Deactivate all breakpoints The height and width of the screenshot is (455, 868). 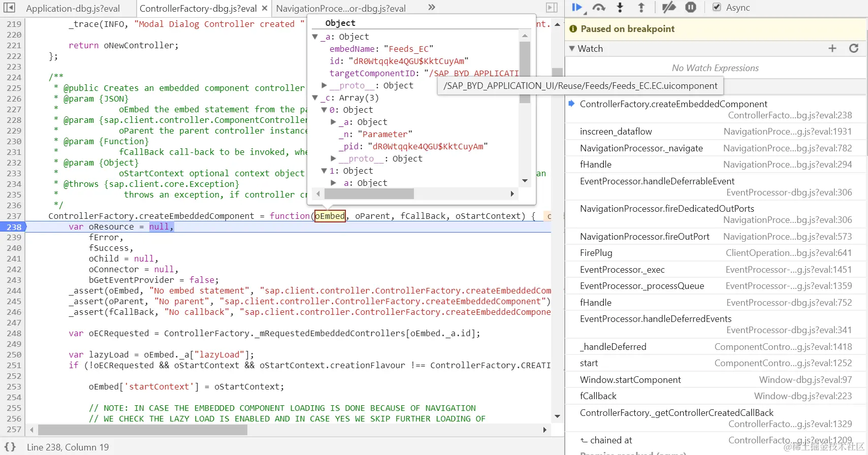(x=669, y=8)
